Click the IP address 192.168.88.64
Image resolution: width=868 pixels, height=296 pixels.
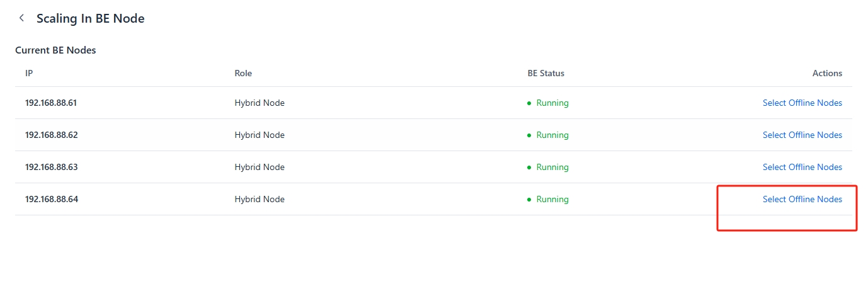tap(51, 199)
